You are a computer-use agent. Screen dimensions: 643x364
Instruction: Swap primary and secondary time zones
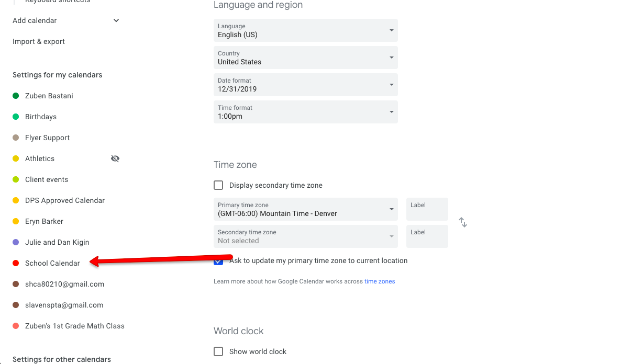[463, 222]
